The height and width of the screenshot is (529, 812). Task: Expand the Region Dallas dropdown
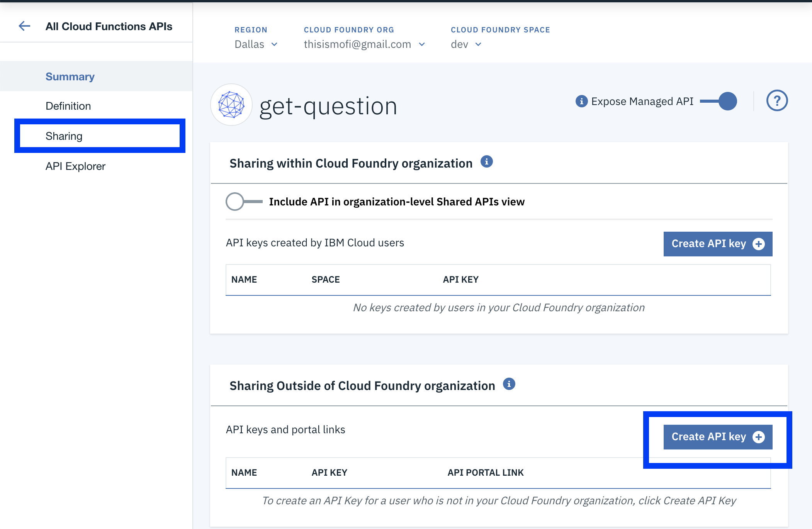tap(256, 44)
